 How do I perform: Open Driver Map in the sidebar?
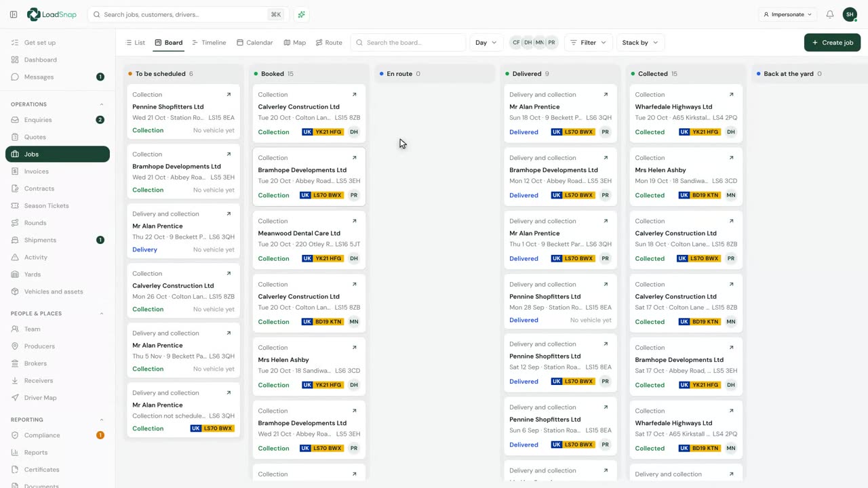tap(58, 398)
